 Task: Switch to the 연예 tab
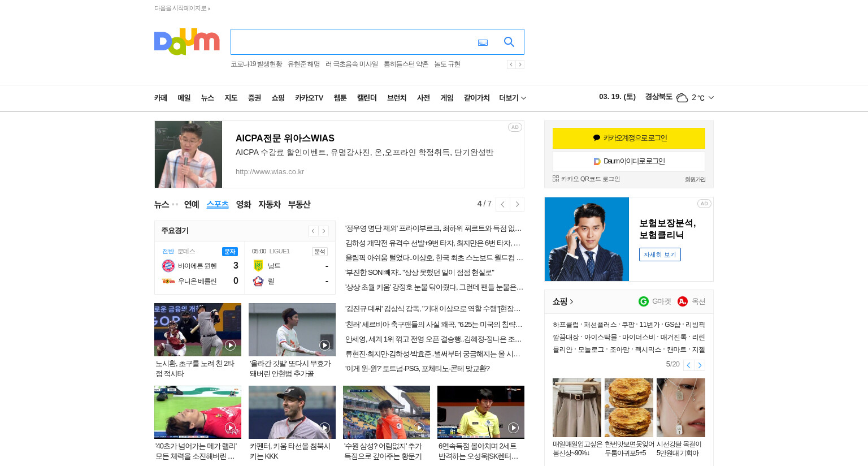click(192, 204)
